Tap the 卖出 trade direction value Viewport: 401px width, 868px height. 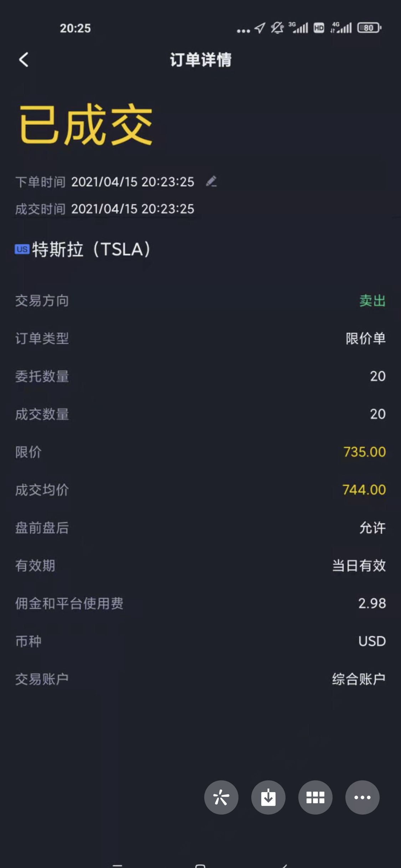pos(372,301)
